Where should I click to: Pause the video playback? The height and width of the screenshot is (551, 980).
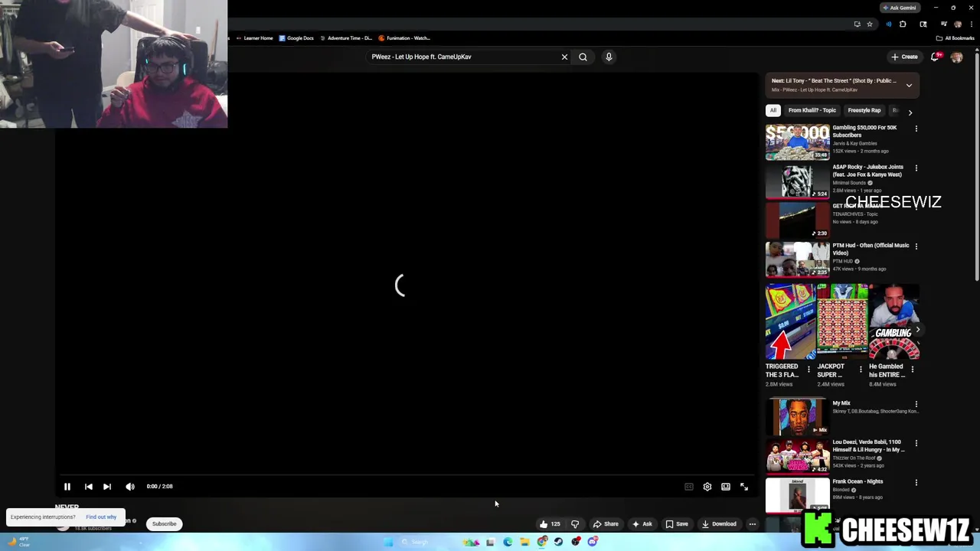(67, 487)
